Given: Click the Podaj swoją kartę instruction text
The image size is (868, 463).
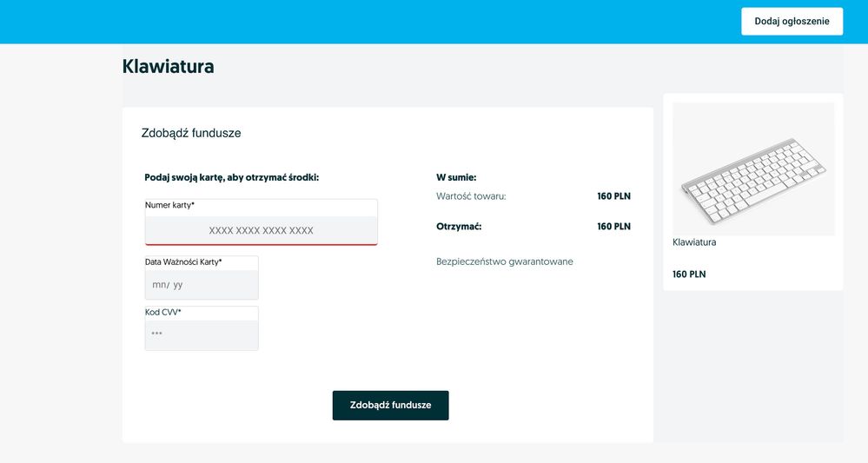Looking at the screenshot, I should coord(231,177).
